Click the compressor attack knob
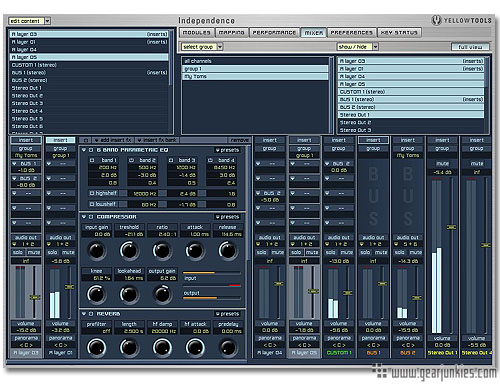The image size is (500, 385). [x=195, y=251]
